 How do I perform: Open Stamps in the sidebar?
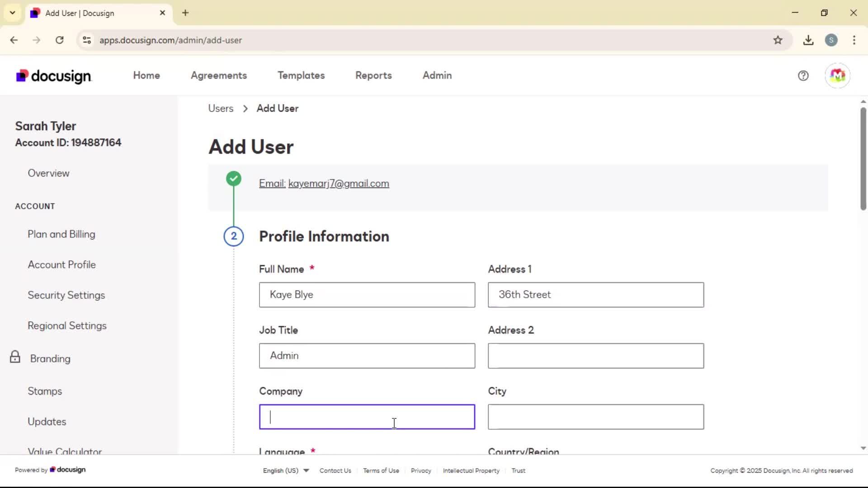click(x=45, y=391)
